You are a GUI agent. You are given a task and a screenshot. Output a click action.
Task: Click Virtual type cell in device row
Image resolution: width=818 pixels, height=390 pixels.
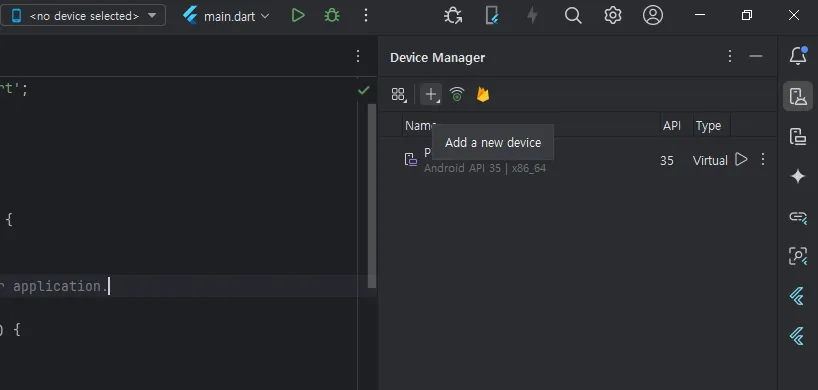[x=710, y=161]
